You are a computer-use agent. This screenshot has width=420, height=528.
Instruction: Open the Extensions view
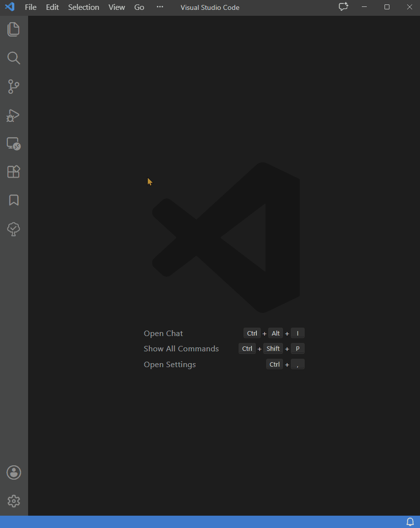13,172
